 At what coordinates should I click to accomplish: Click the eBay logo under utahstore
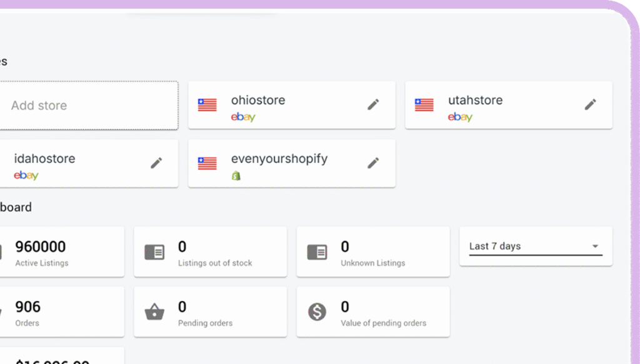(x=460, y=117)
